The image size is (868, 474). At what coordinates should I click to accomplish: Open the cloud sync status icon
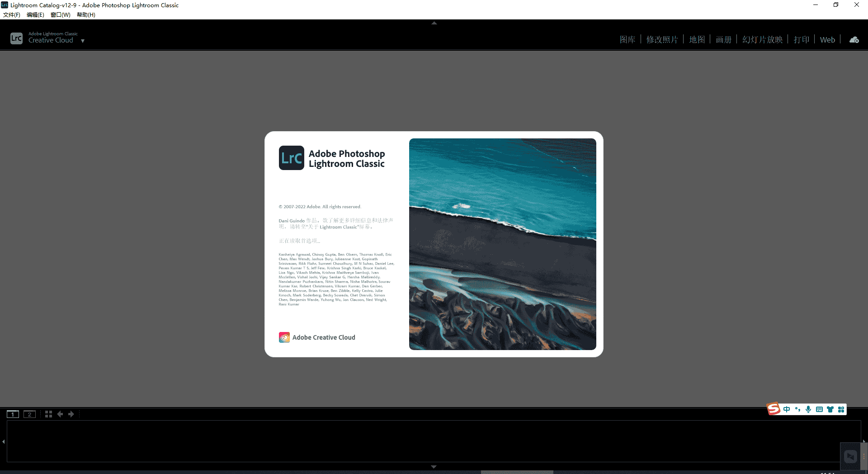(x=854, y=39)
